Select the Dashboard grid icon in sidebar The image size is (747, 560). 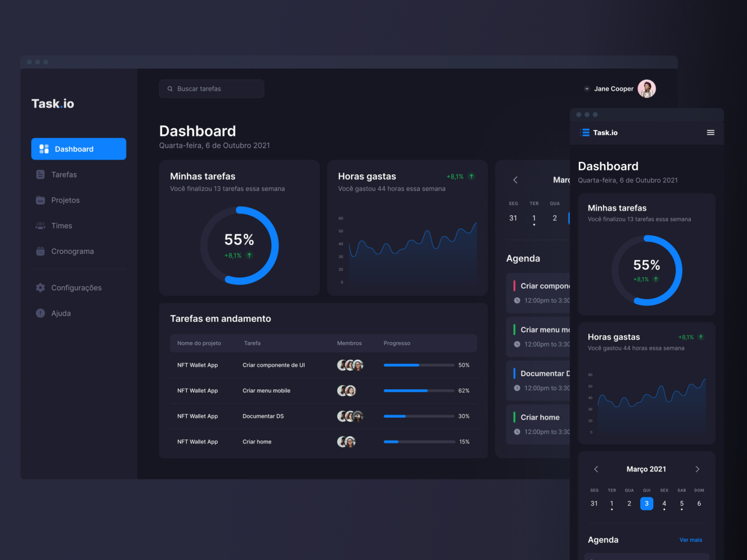[x=43, y=149]
